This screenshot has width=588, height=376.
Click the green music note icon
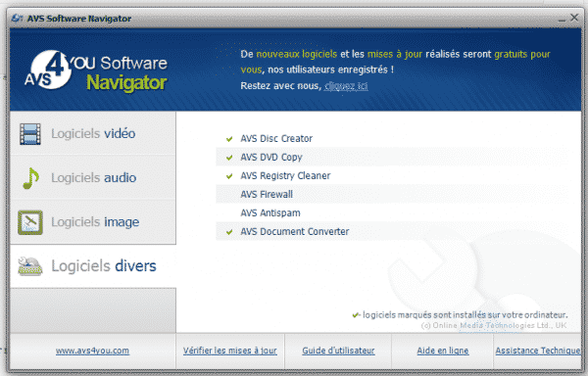point(30,178)
